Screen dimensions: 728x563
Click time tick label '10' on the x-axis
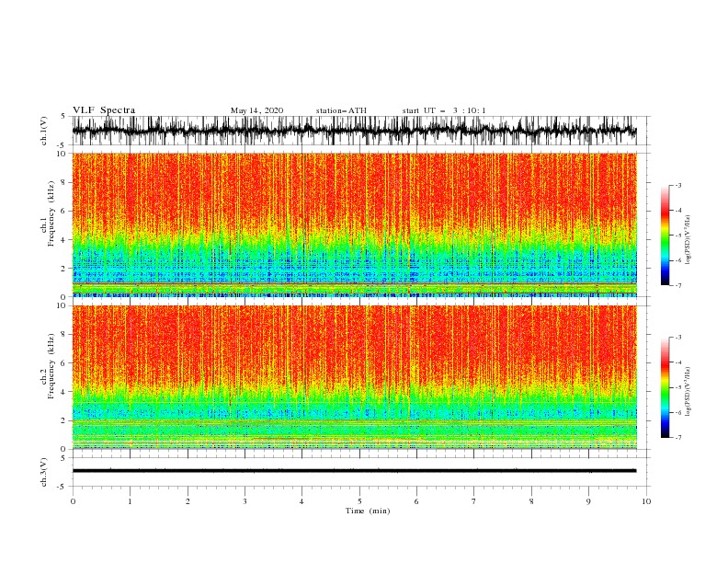pos(646,501)
